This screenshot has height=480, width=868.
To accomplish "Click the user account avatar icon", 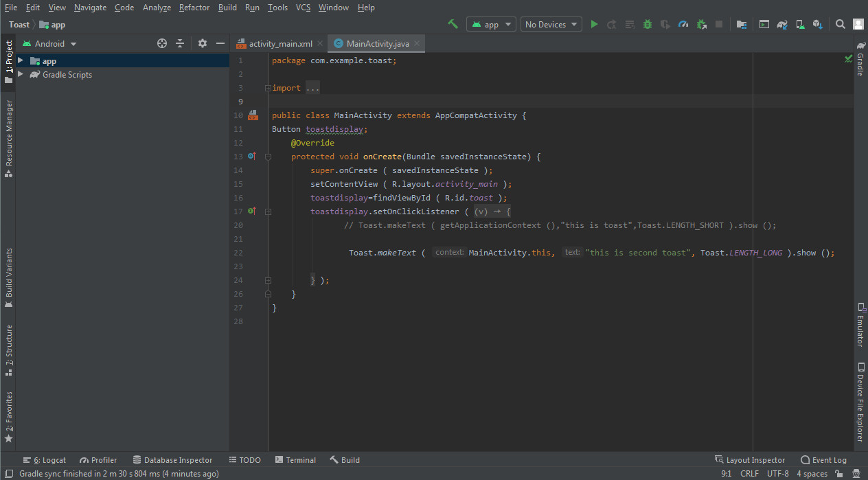I will tap(858, 24).
